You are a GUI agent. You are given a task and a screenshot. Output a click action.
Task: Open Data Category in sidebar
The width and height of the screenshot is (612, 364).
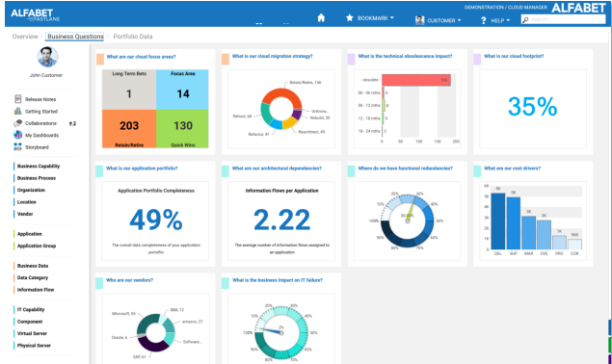(x=33, y=277)
